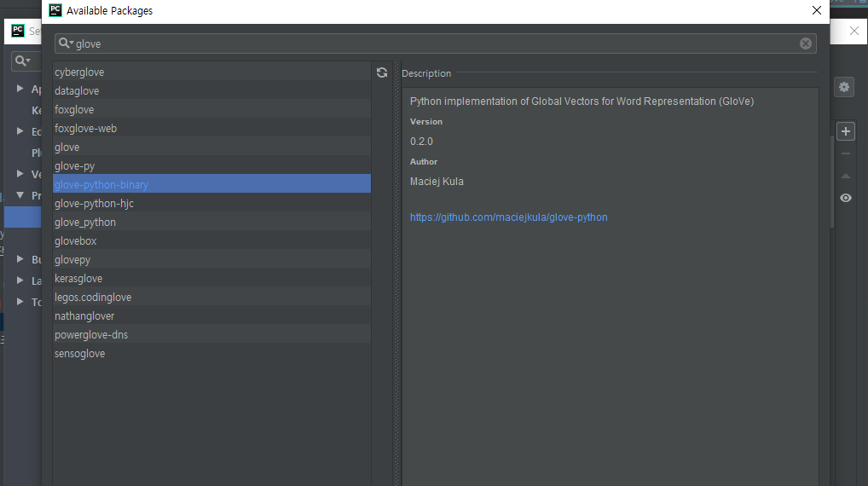868x486 pixels.
Task: Click the author name Maciej Kula
Action: coord(437,182)
